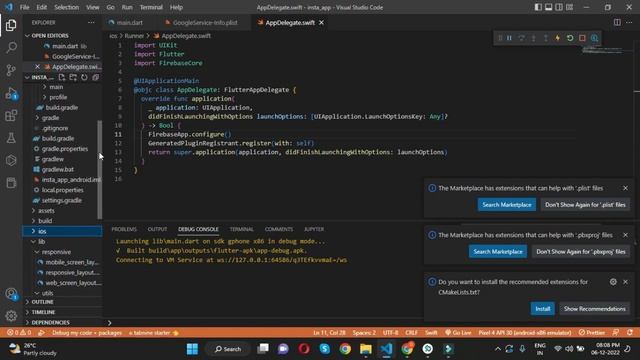The width and height of the screenshot is (640, 360).
Task: Open Run and Debug view
Action: (x=11, y=93)
